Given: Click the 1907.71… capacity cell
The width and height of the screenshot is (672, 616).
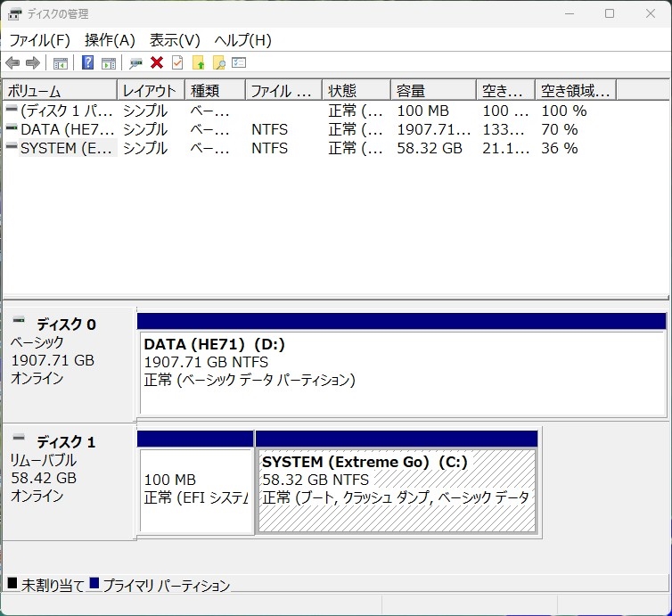Looking at the screenshot, I should (434, 129).
